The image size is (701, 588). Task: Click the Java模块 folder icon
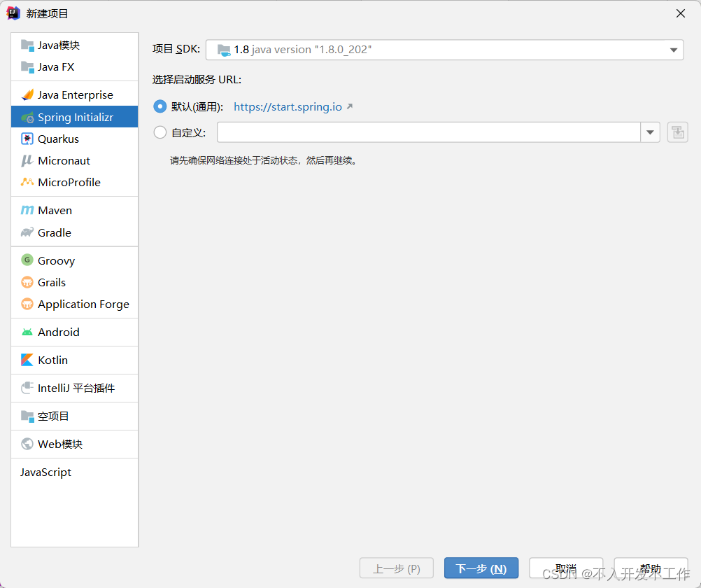click(27, 45)
